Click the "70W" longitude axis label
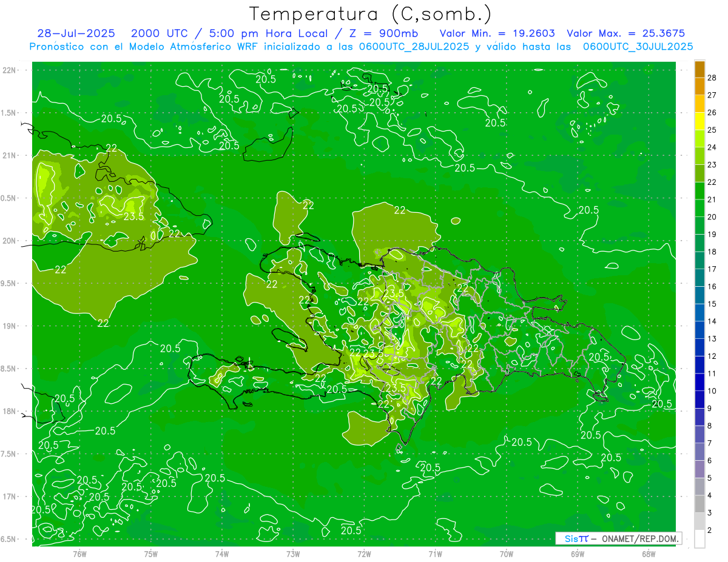Screen dimensions: 728x562 [x=507, y=554]
